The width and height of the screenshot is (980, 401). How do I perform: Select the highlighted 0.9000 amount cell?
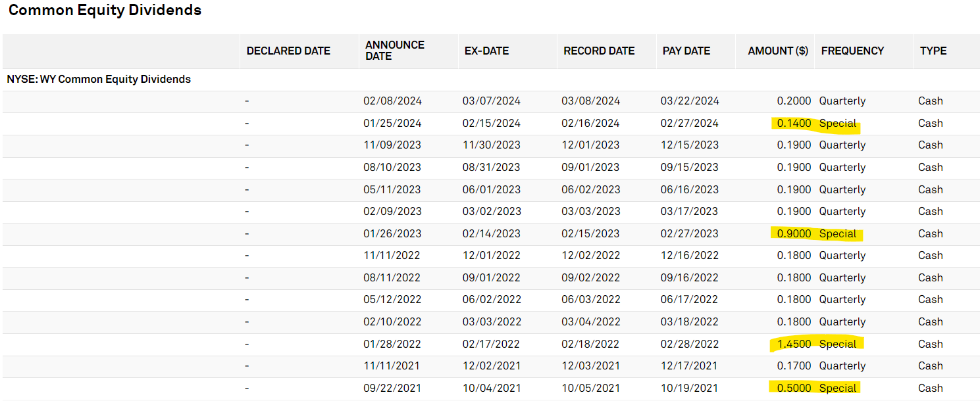[x=794, y=233]
